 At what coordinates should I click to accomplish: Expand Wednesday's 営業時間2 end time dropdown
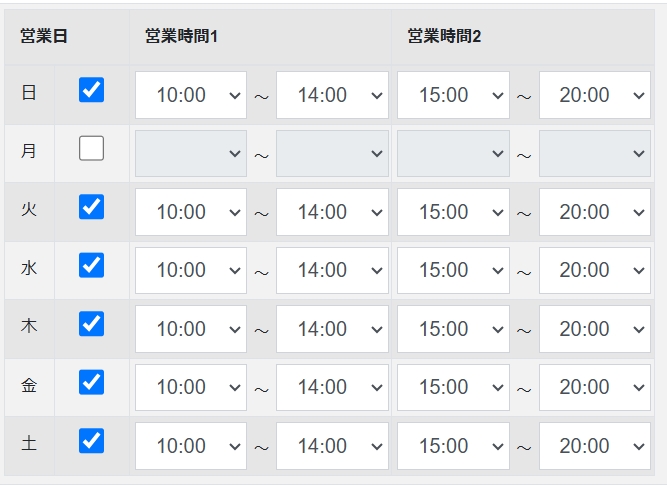(x=595, y=270)
